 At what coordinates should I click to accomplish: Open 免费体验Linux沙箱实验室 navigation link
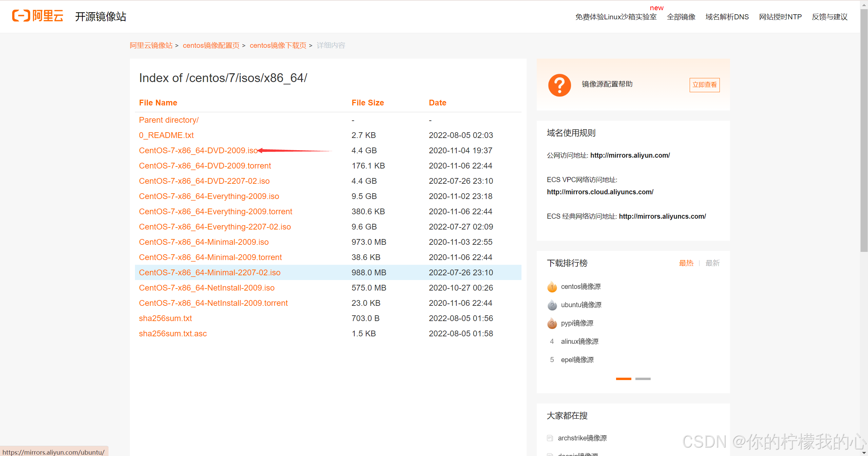coord(616,17)
